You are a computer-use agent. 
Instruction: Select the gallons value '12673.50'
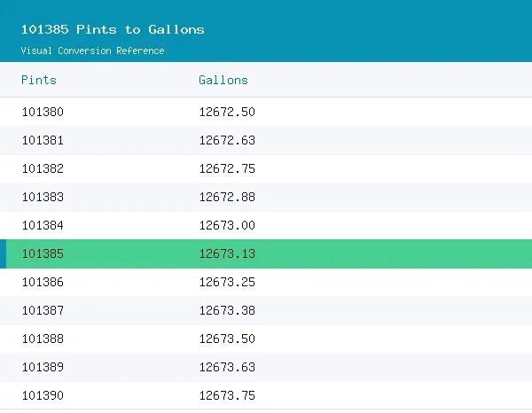[x=227, y=339]
